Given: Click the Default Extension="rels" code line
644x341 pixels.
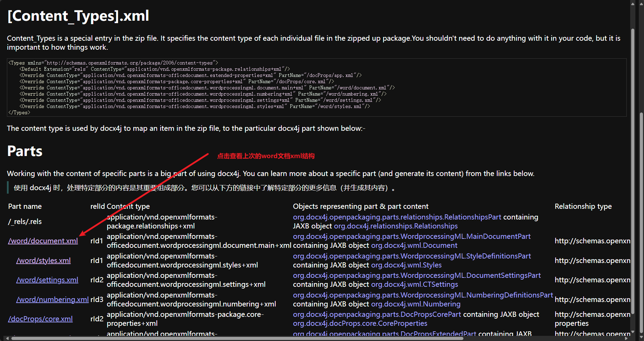Looking at the screenshot, I should (x=155, y=69).
